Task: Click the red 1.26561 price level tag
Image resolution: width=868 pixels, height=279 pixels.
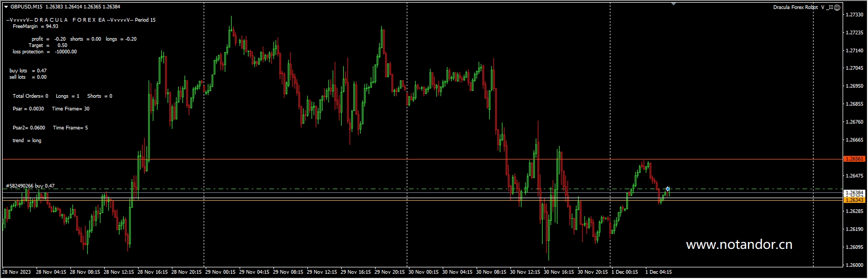Action: tap(854, 159)
